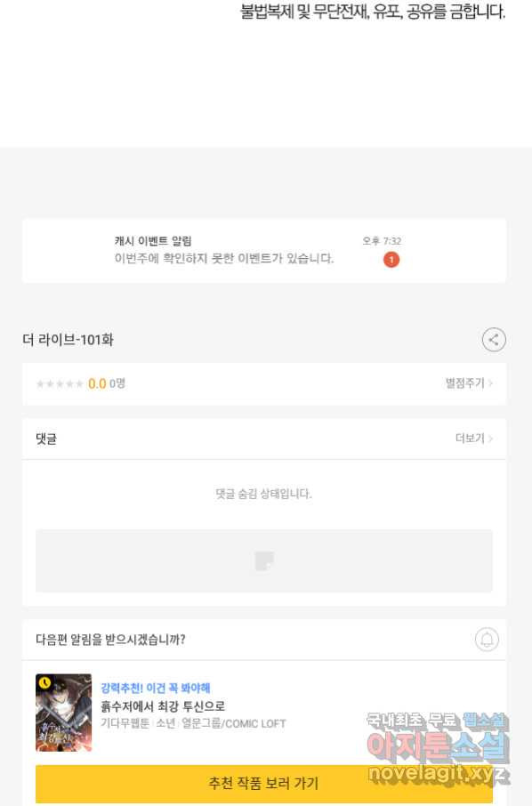532x806 pixels.
Task: Select the 댓글 section header
Action: click(x=46, y=439)
